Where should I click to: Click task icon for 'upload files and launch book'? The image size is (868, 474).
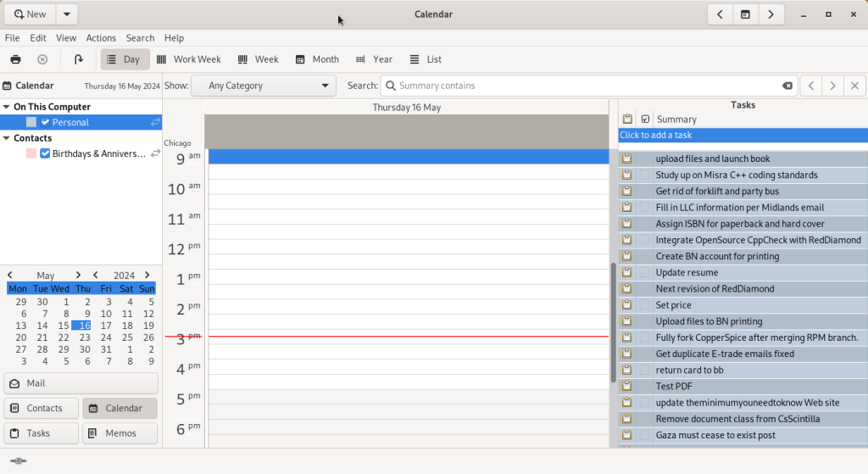click(626, 159)
